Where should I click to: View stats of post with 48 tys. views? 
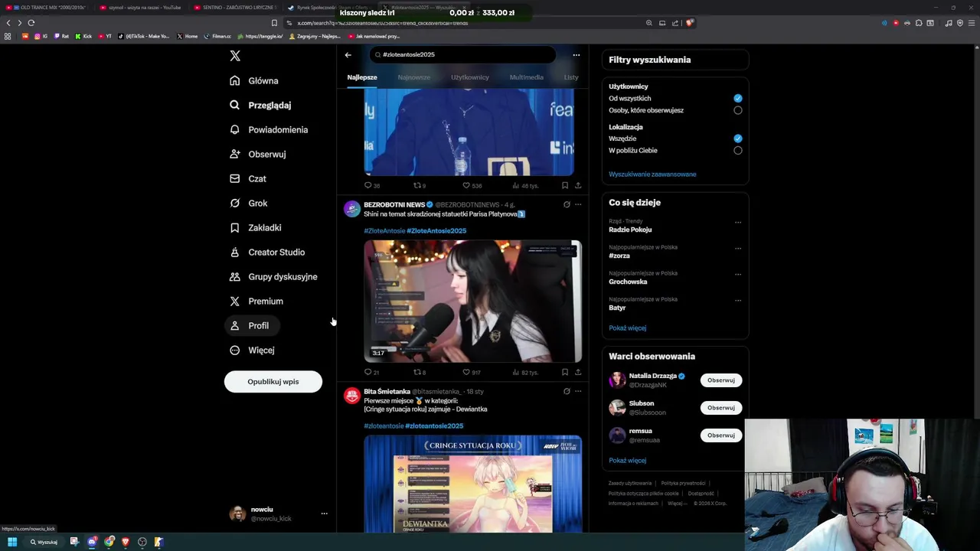click(x=525, y=185)
